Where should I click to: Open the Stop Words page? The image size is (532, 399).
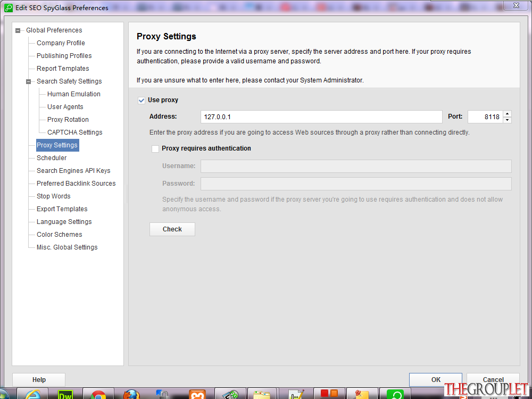pyautogui.click(x=53, y=196)
